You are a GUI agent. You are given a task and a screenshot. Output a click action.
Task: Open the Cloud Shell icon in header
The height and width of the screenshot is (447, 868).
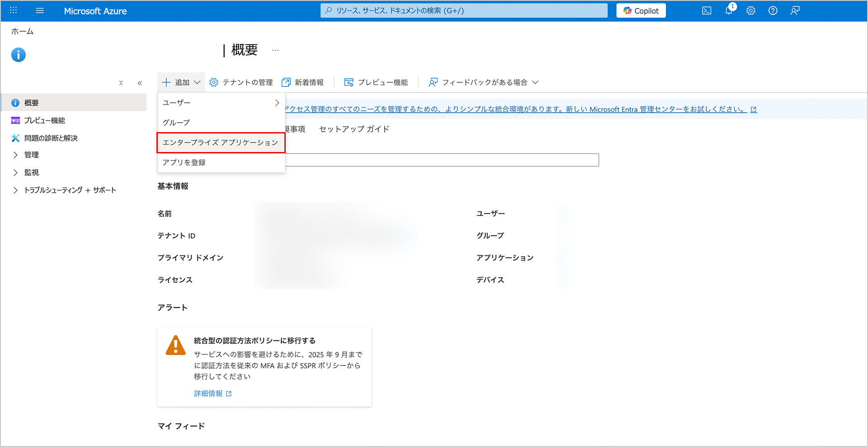707,11
